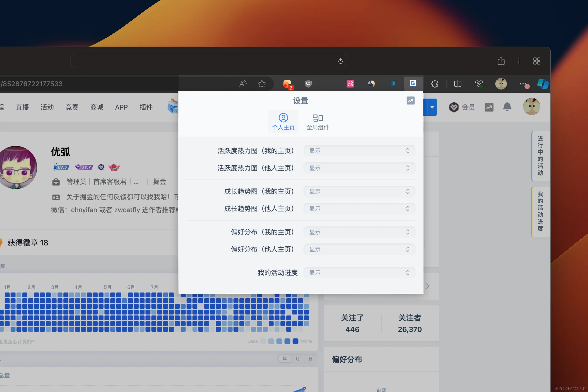Click the URL text ending 852876722177533

(x=31, y=84)
